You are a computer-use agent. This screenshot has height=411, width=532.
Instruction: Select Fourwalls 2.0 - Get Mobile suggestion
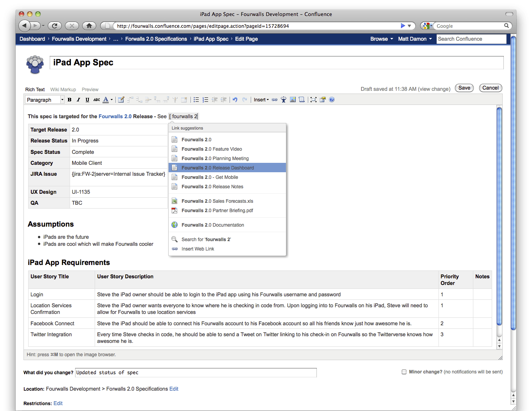[227, 177]
